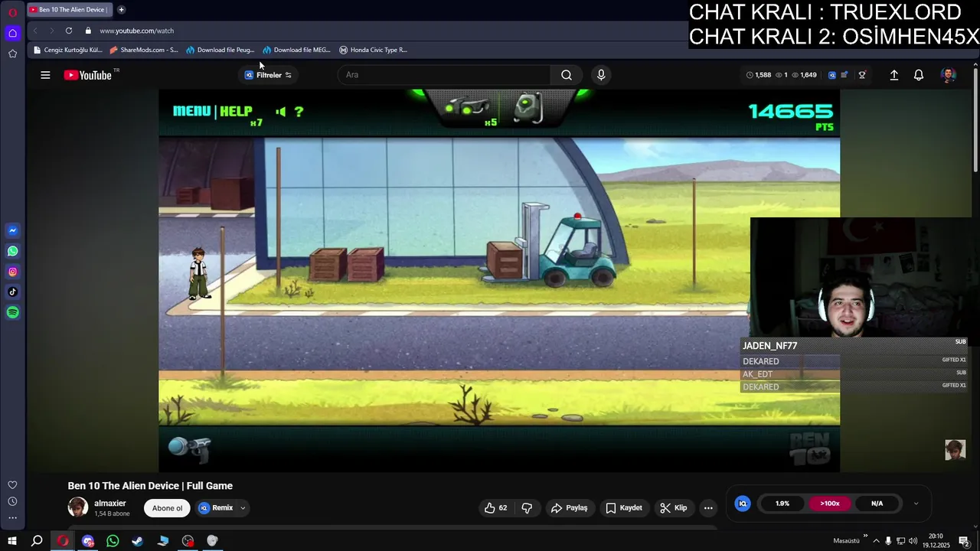Viewport: 980px width, 551px height.
Task: Open Spotify in Opera sidebar
Action: click(12, 312)
